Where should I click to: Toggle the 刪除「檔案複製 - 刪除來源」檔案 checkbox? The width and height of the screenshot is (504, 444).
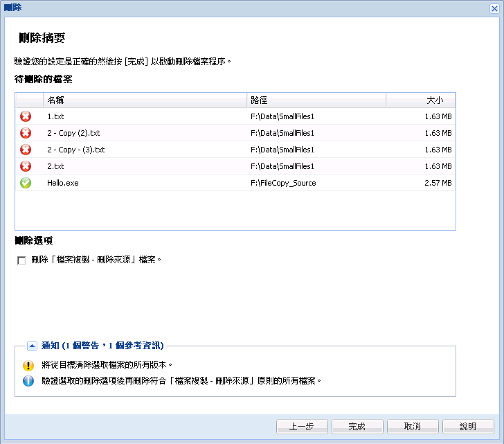tap(21, 260)
